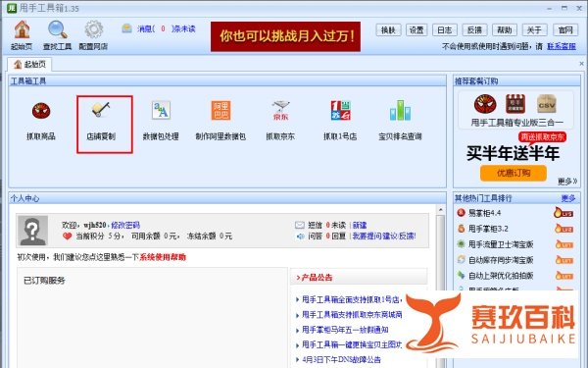Open announcement 甩手掌柜马年五一放假通知
This screenshot has height=368, width=588.
coord(345,330)
